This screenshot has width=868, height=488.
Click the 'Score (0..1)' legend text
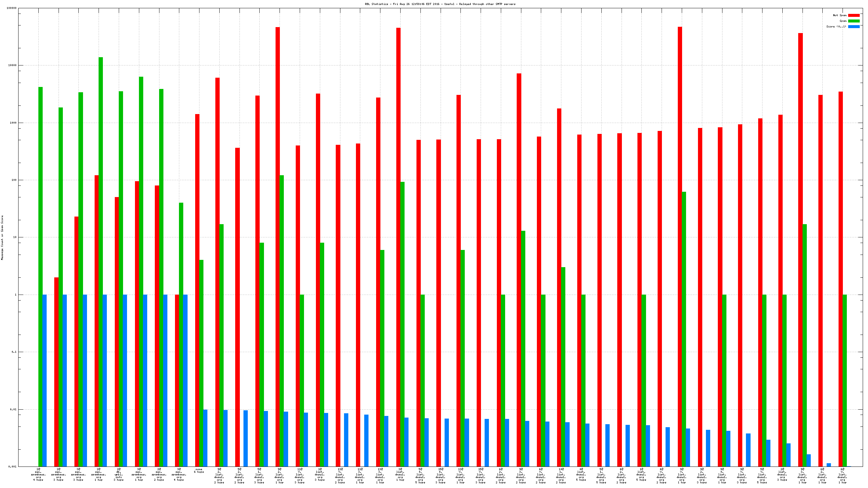pos(836,26)
